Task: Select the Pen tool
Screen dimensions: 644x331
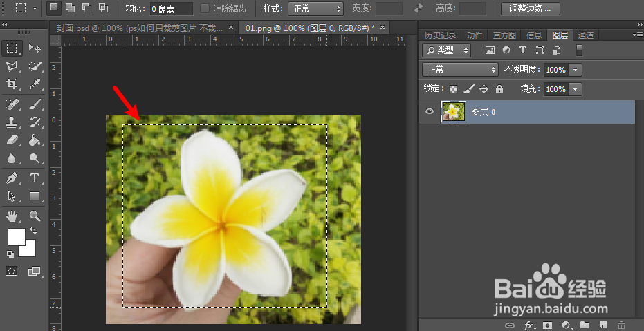Action: coord(12,178)
